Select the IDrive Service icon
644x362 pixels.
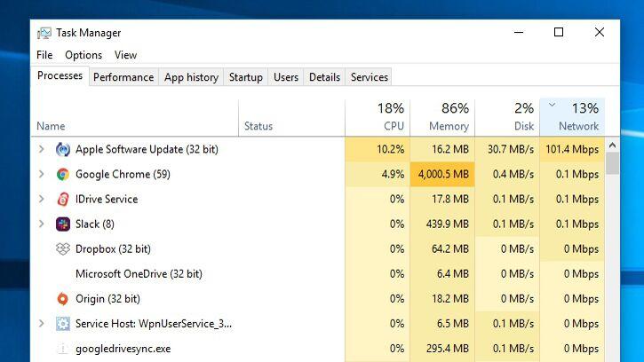[x=63, y=200]
